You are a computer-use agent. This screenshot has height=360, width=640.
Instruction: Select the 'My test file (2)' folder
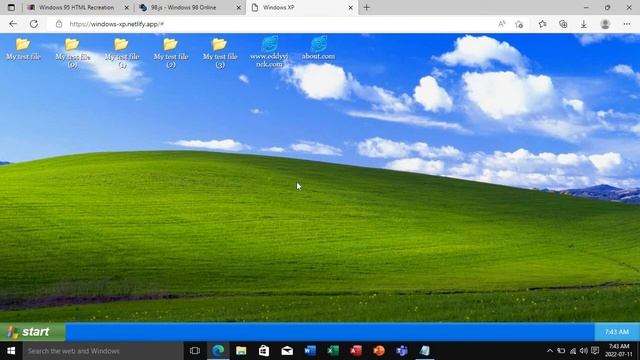(x=171, y=53)
